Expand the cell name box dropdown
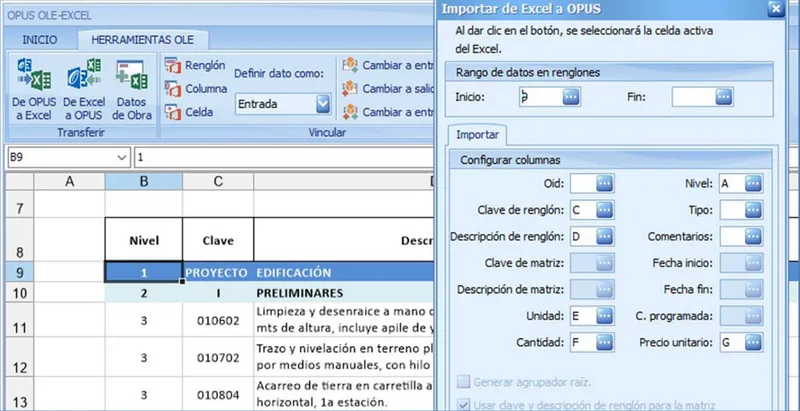 coord(122,158)
